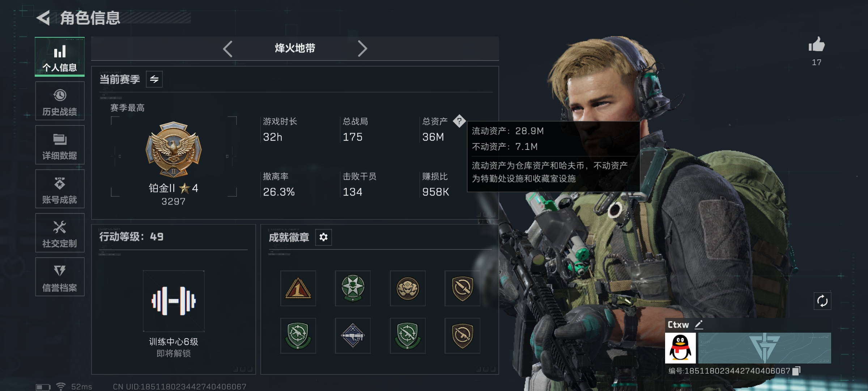Go to next mode with right chevron
The width and height of the screenshot is (868, 391).
coord(362,49)
